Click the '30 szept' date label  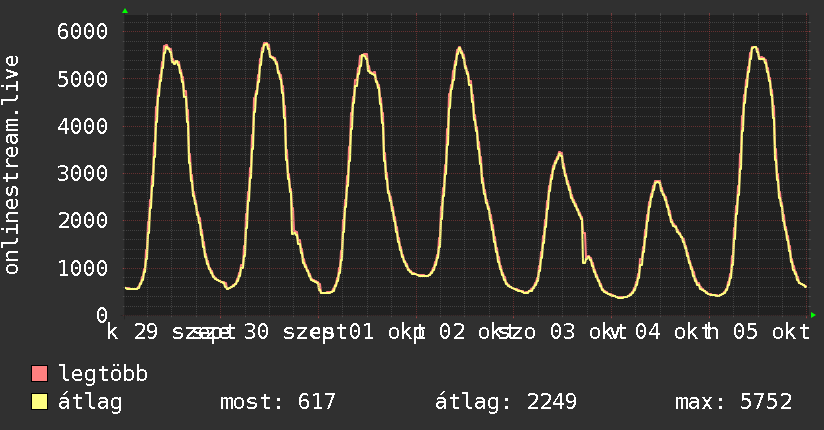(295, 332)
